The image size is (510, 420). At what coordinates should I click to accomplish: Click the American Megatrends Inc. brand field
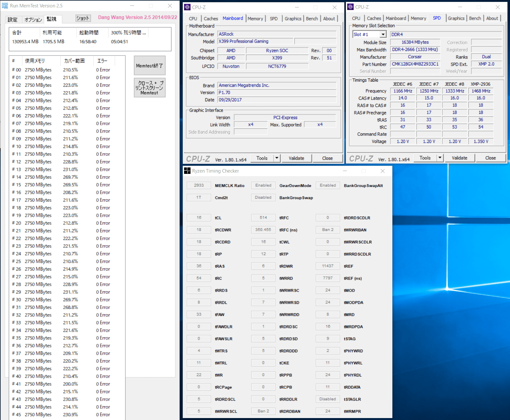(x=277, y=85)
